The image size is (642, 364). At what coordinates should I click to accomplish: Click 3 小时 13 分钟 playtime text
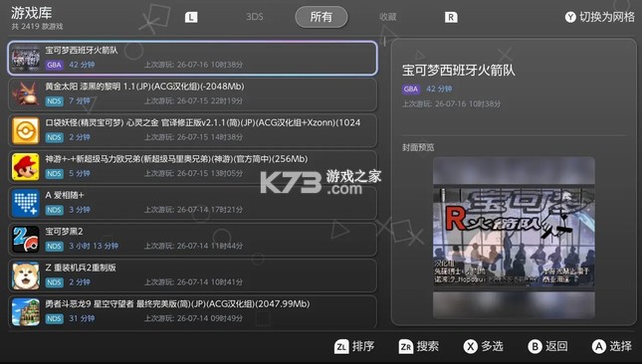pos(94,246)
